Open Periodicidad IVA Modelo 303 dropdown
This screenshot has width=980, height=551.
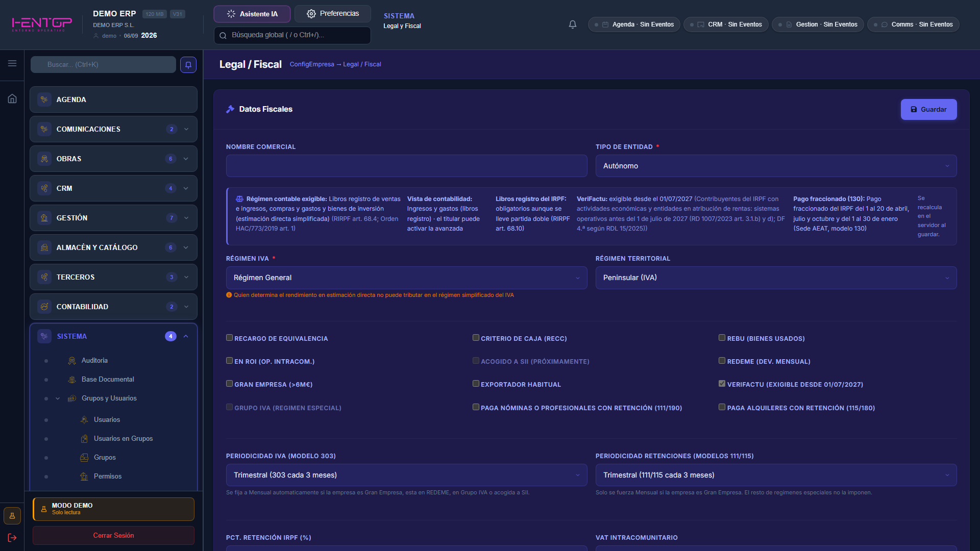pyautogui.click(x=406, y=475)
